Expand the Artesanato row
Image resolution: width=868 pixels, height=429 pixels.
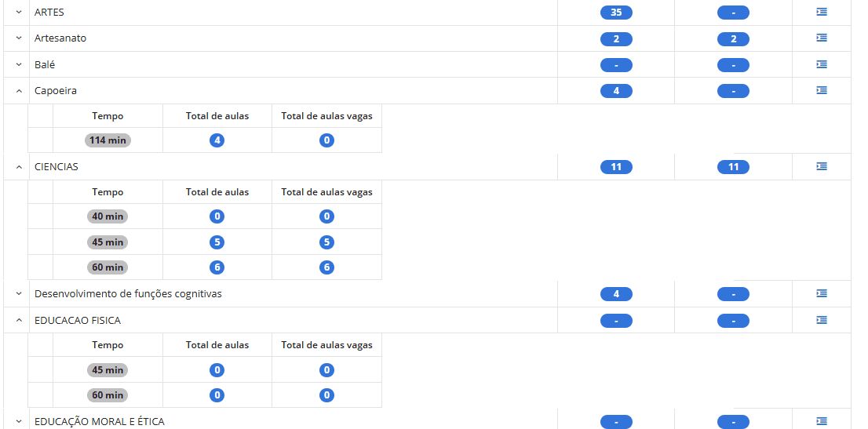pos(19,38)
